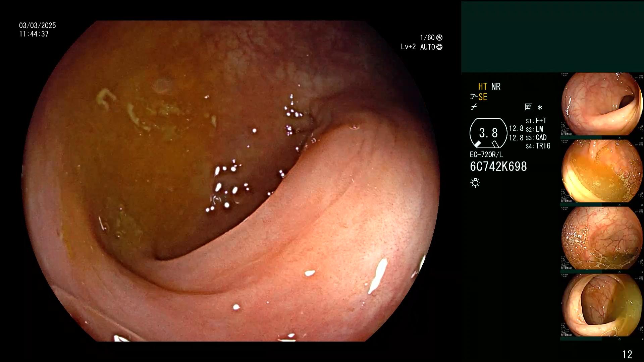Click the shutter speed 1/60 text

click(427, 38)
